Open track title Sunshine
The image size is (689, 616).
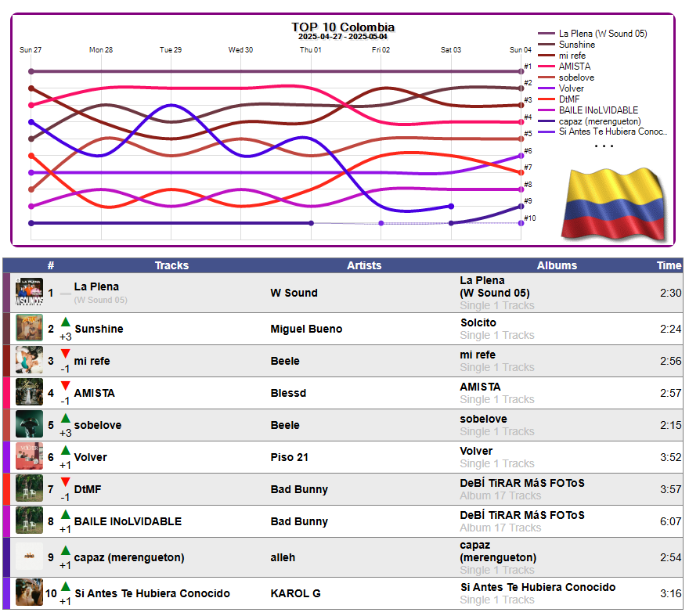(x=99, y=329)
